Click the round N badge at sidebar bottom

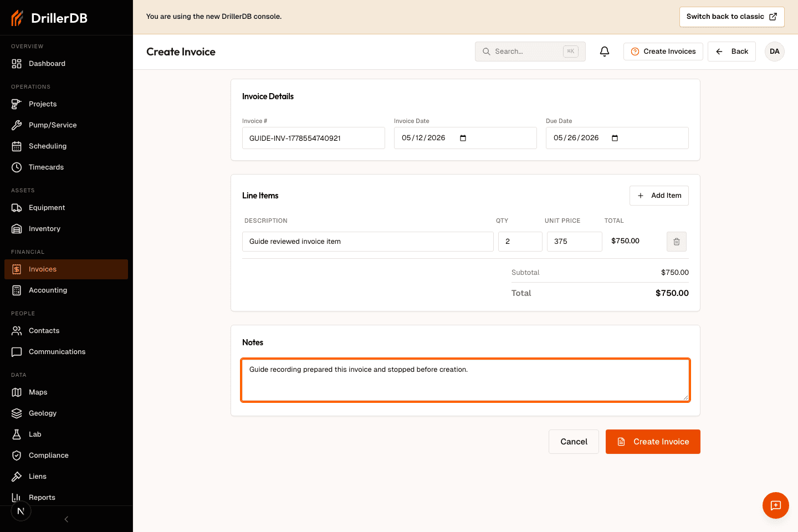pos(21,511)
